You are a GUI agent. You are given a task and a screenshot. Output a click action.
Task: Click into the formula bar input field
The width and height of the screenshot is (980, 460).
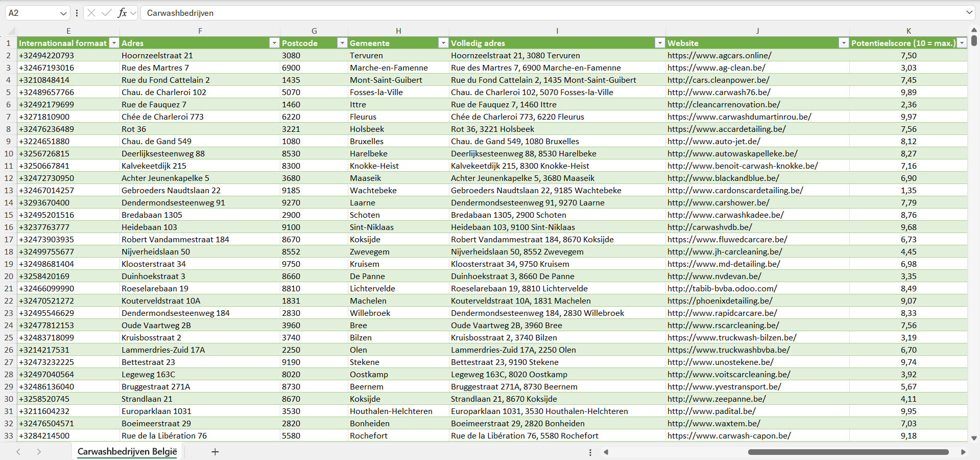click(x=511, y=13)
